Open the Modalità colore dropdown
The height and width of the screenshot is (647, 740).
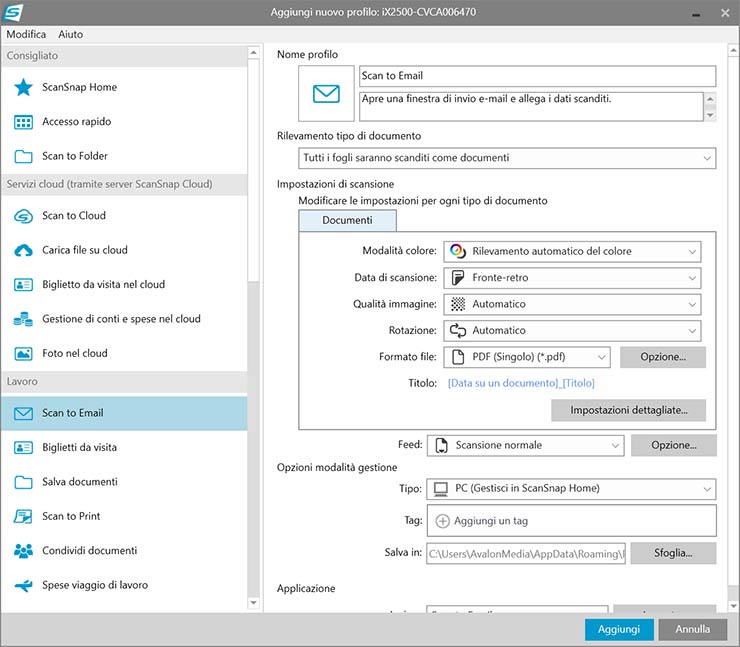tap(572, 252)
